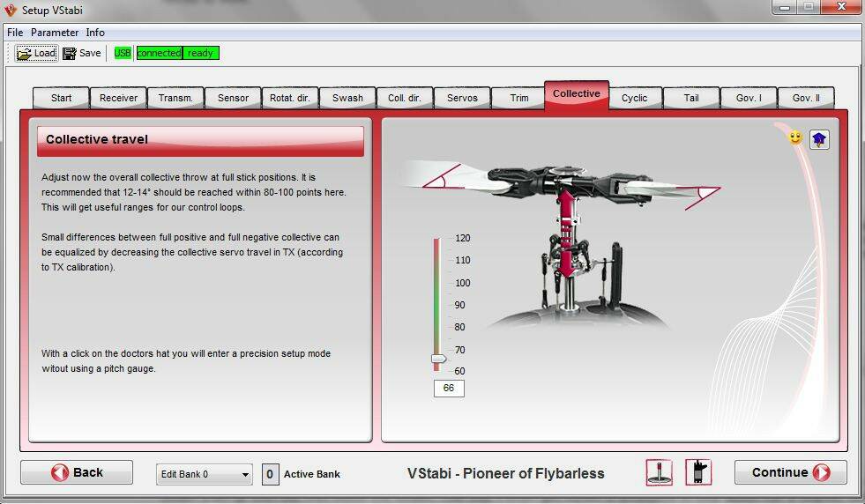Image resolution: width=865 pixels, height=504 pixels.
Task: Switch to the Coll. dir. tab
Action: (405, 98)
